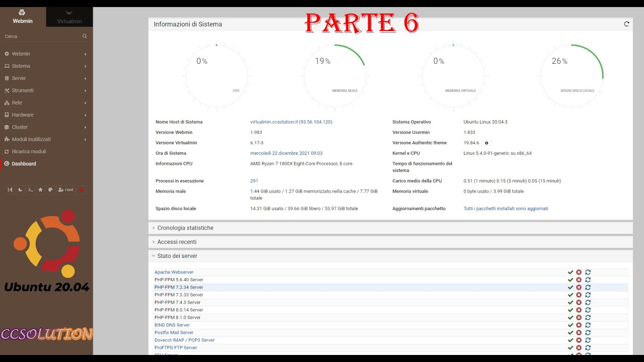The width and height of the screenshot is (644, 362).
Task: Click the search magnifier icon
Action: coord(85,36)
